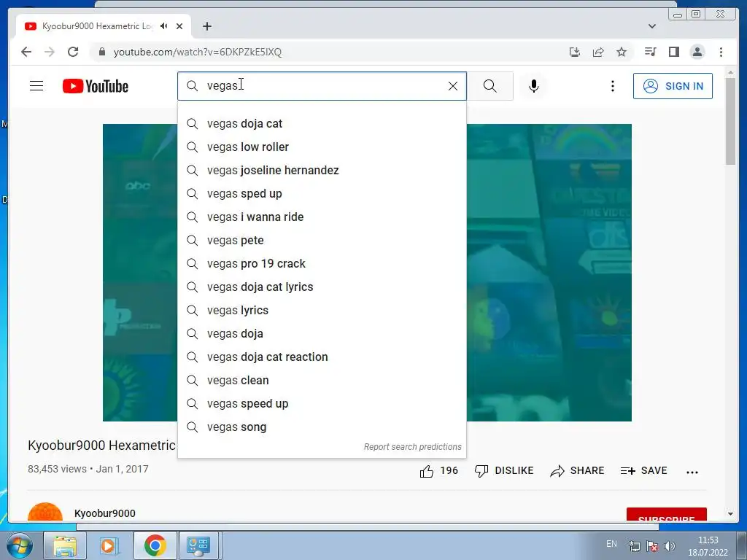747x560 pixels.
Task: Choose suggestion 'vegas low roller'
Action: pyautogui.click(x=322, y=147)
